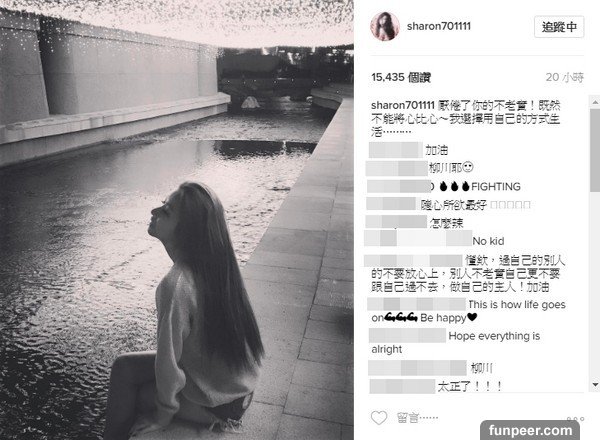Click blurred commenter name beside Hope everything
Screen dimensions: 600x440
coord(408,336)
